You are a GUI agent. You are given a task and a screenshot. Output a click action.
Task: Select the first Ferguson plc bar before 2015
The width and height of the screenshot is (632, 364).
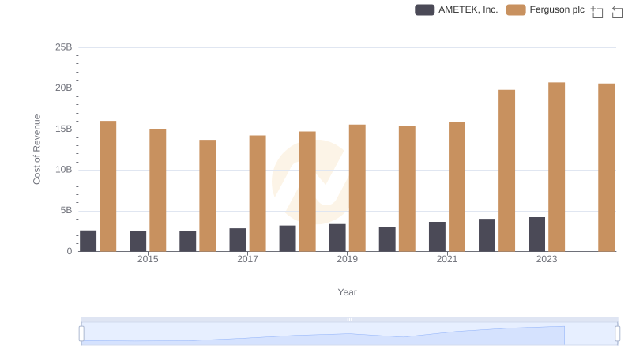click(x=108, y=186)
